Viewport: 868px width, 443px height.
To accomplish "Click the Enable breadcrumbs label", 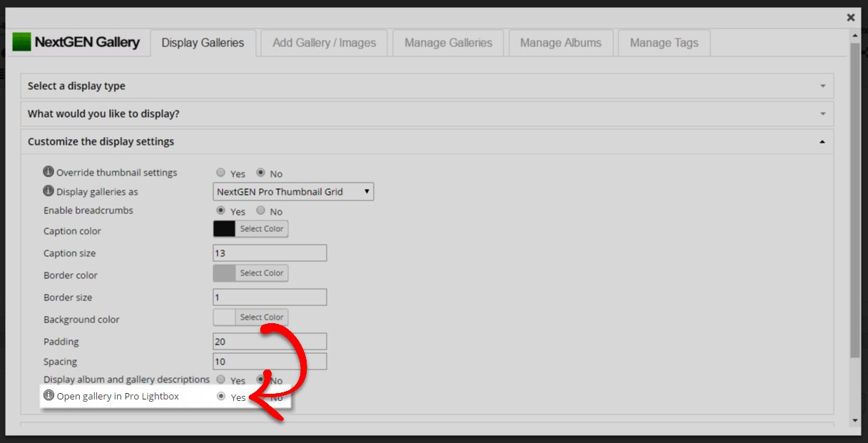I will pos(88,210).
